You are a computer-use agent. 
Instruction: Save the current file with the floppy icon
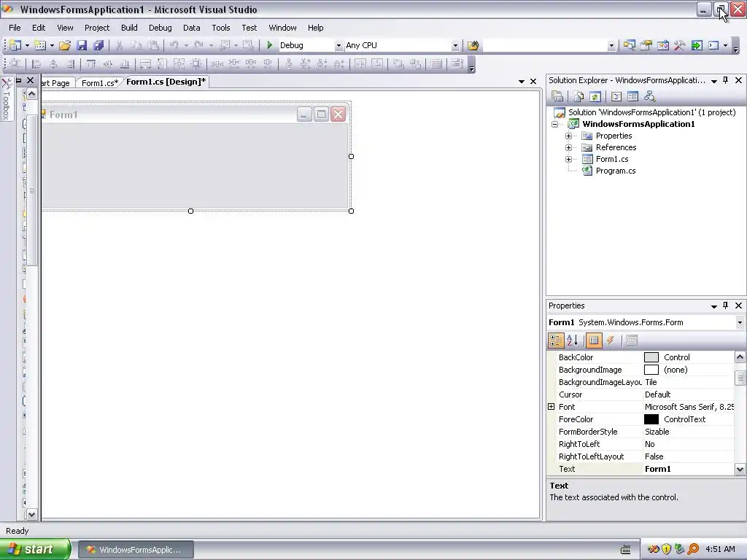(x=82, y=45)
